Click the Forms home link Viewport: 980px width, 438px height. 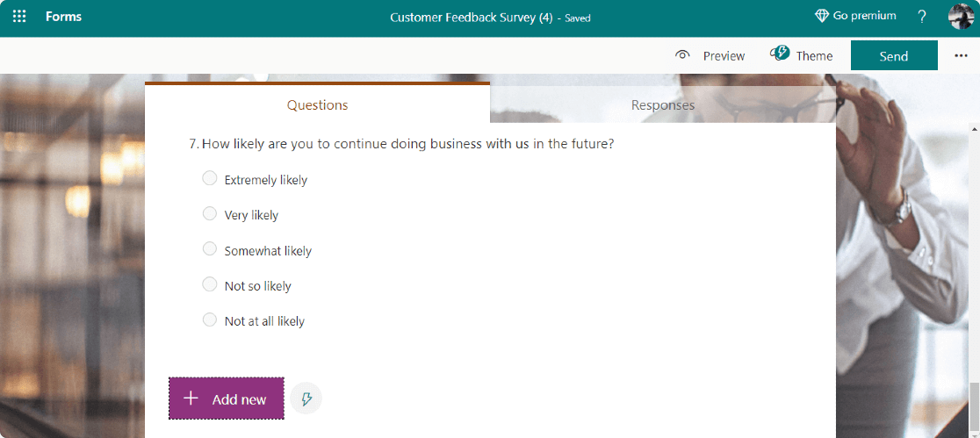(63, 17)
